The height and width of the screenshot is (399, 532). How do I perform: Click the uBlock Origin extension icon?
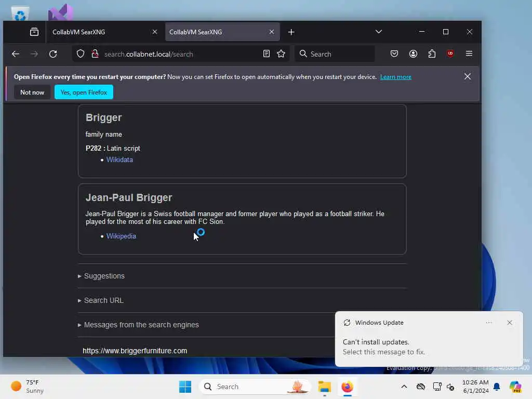pos(450,54)
